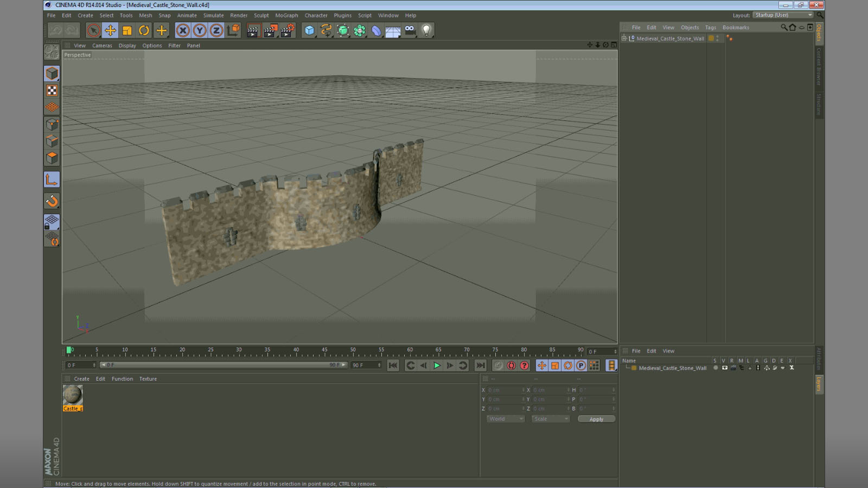Viewport: 868px width, 488px height.
Task: Enable Polygons mode in left palette
Action: (x=52, y=158)
